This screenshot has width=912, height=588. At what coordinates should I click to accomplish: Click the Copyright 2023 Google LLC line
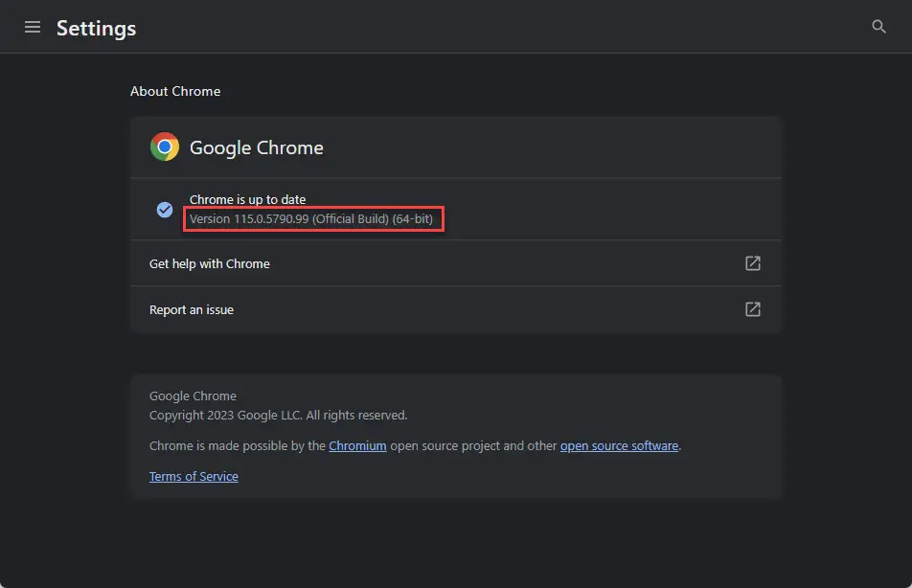click(278, 416)
